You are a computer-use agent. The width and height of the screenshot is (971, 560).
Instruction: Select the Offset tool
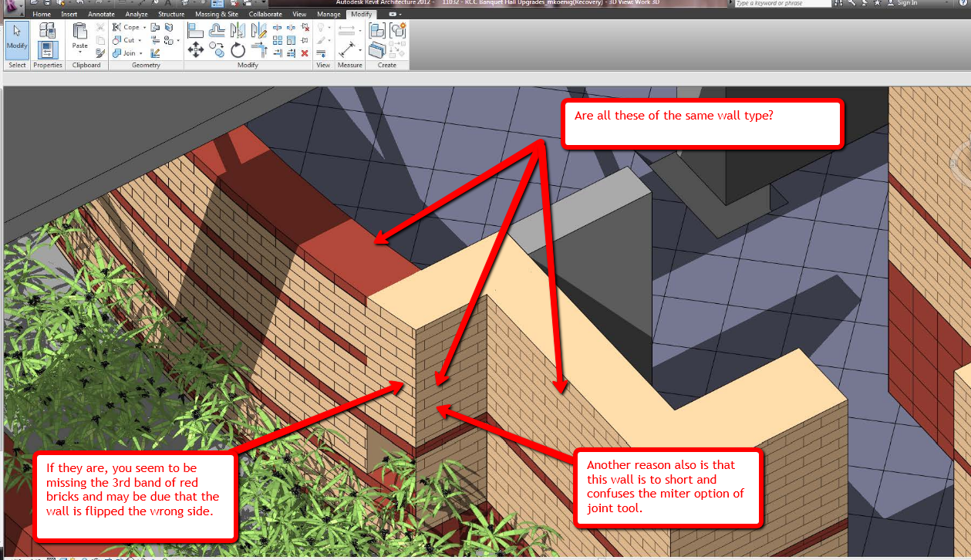[x=217, y=30]
